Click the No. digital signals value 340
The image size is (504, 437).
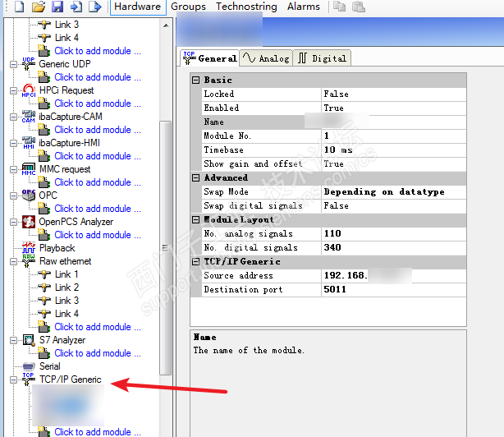pyautogui.click(x=394, y=247)
